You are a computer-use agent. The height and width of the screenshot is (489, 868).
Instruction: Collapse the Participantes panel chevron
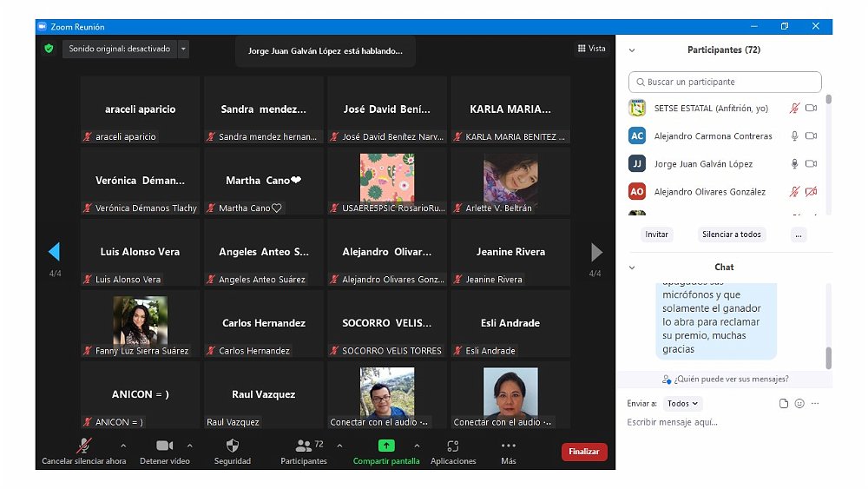[x=632, y=50]
